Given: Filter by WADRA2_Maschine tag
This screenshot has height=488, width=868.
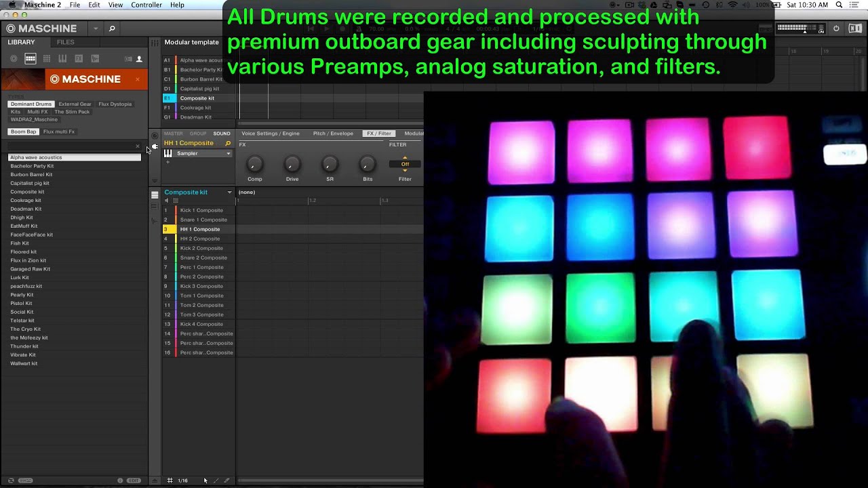Looking at the screenshot, I should point(34,119).
